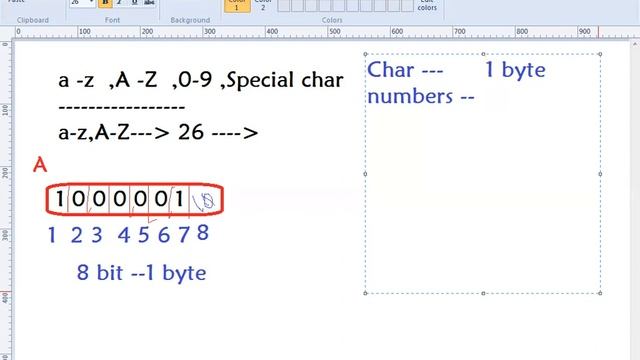Screen dimensions: 640x360
Task: Toggle Underline text formatting
Action: (x=134, y=3)
